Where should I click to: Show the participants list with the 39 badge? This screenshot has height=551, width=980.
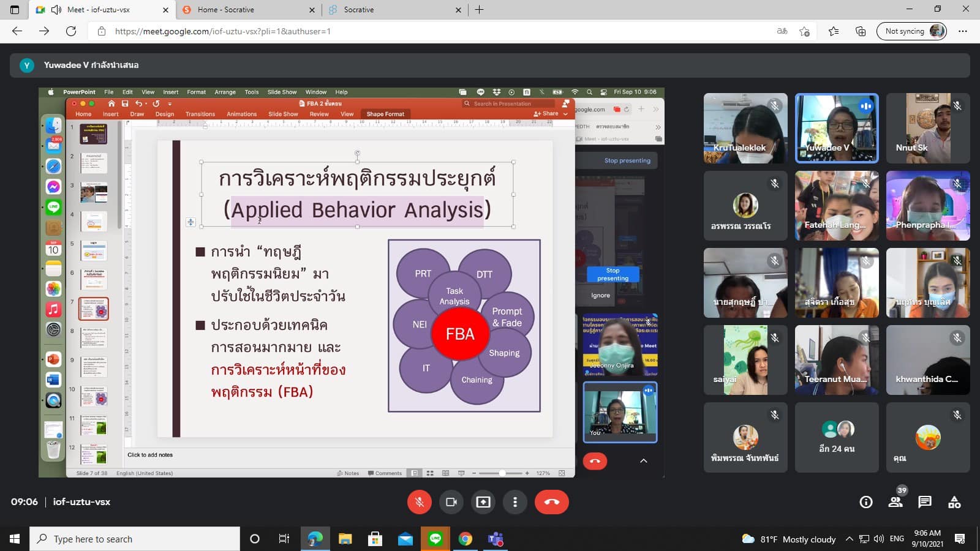point(895,502)
